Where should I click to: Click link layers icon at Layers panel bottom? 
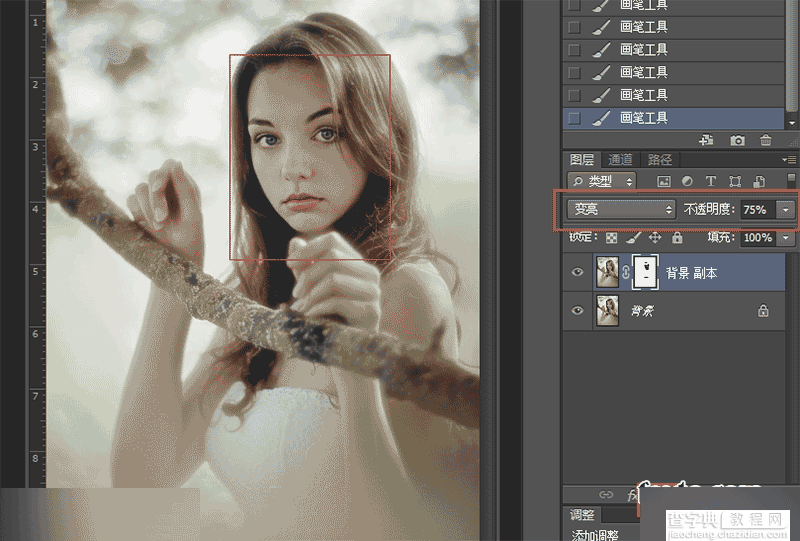click(x=606, y=494)
